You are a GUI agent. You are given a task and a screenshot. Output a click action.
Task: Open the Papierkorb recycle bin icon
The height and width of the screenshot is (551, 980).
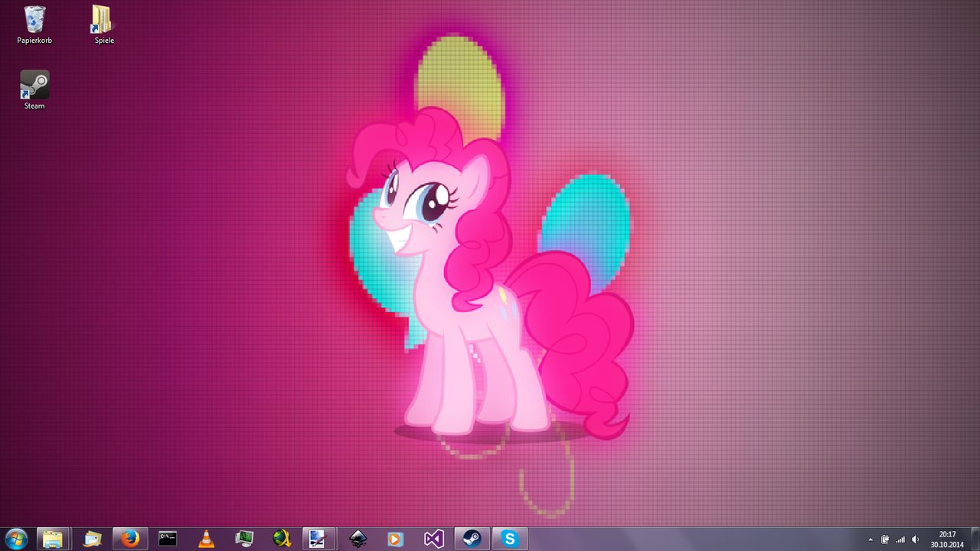(x=34, y=24)
